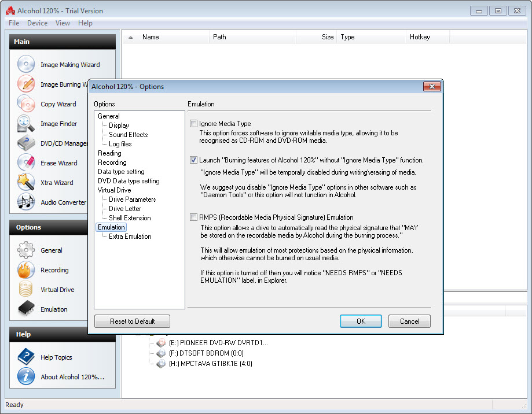The height and width of the screenshot is (414, 532).
Task: Sort the image list by Name column
Action: [173, 37]
